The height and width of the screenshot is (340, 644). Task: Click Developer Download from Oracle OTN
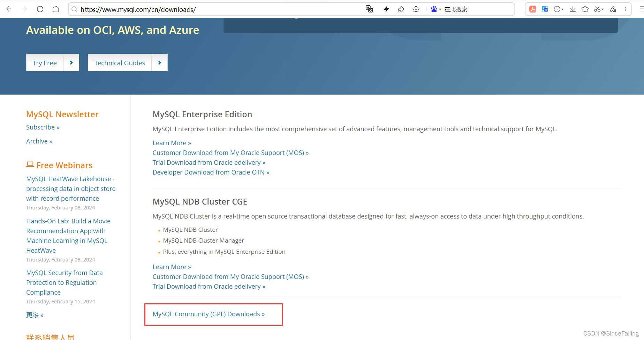tap(211, 172)
